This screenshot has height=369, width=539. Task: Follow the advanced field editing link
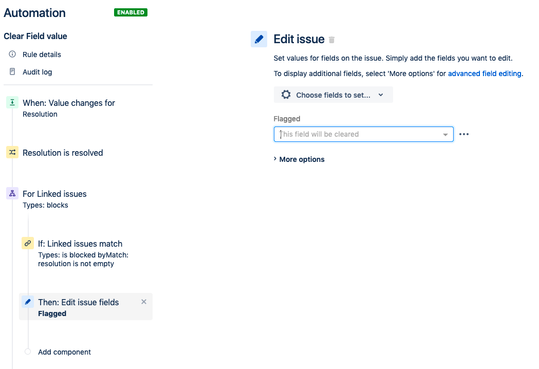(485, 73)
